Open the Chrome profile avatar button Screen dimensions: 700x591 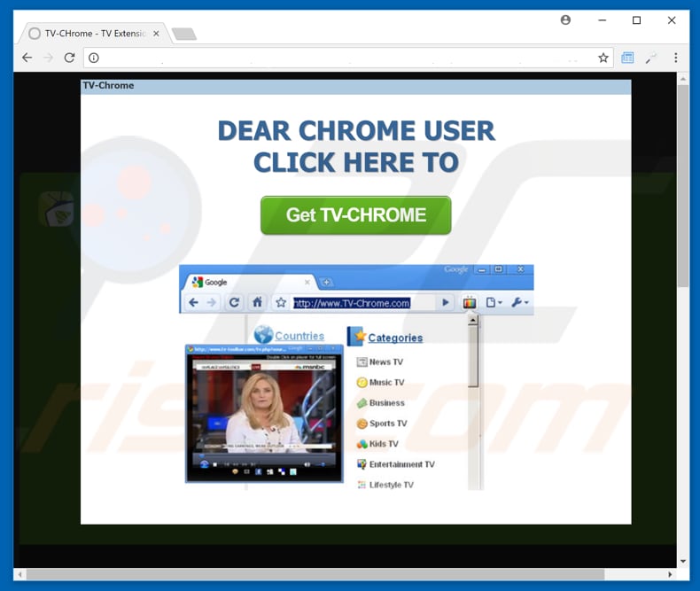[x=565, y=20]
